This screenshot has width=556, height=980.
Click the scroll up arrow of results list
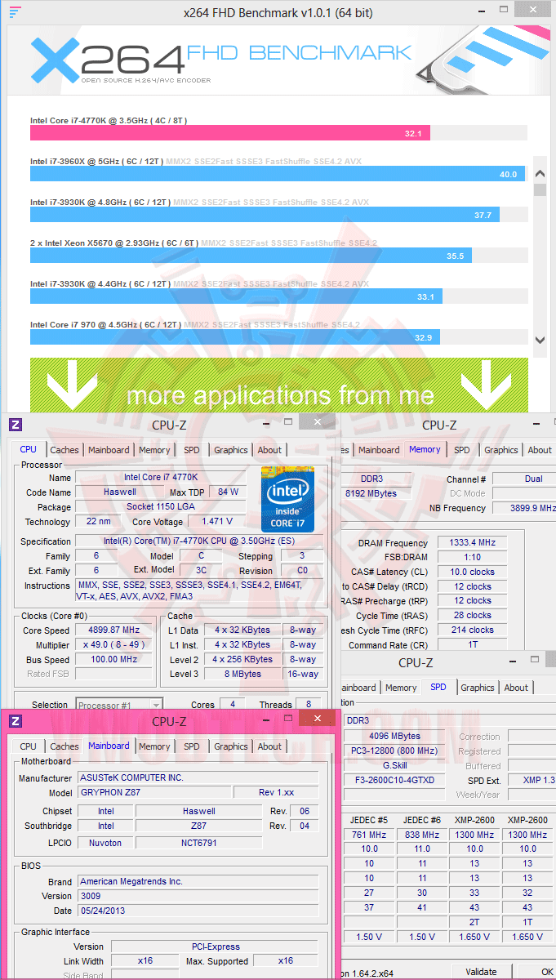click(540, 173)
